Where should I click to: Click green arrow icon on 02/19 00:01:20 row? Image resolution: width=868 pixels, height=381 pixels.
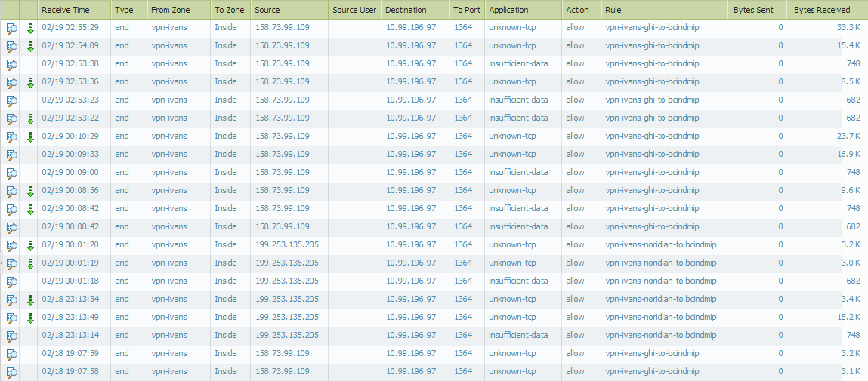[30, 245]
